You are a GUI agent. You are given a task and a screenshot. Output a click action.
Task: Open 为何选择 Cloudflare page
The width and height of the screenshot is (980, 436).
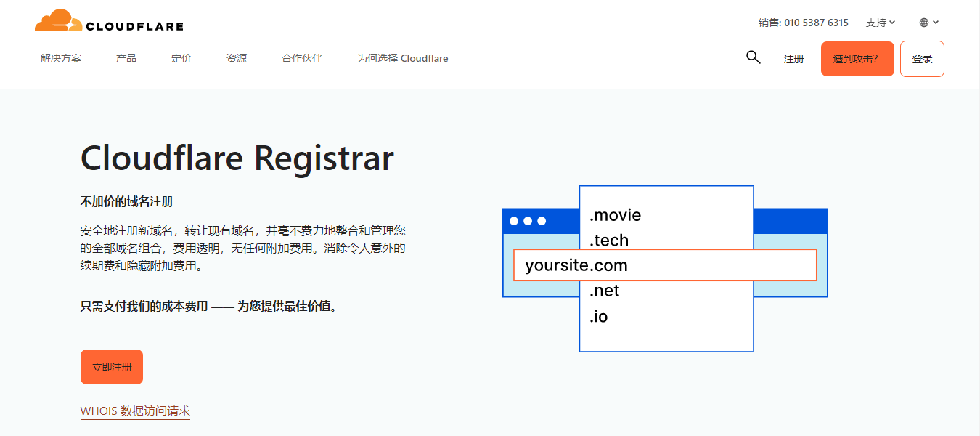(403, 58)
